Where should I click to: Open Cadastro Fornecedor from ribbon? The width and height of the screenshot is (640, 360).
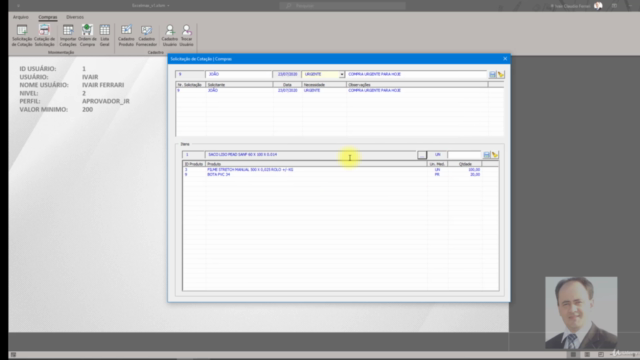[146, 35]
